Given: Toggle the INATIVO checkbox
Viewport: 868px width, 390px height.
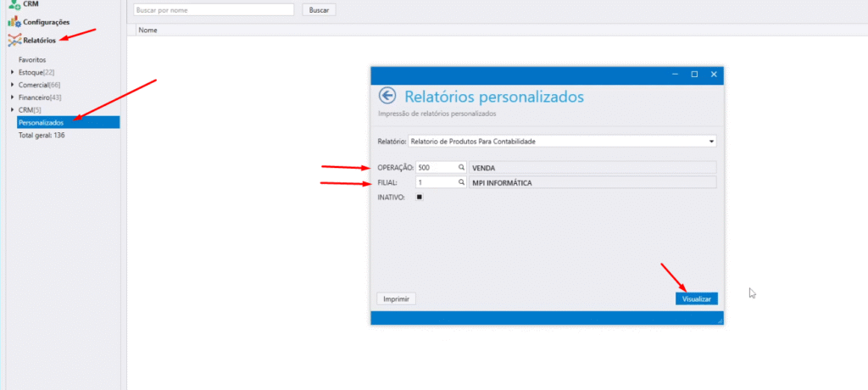Looking at the screenshot, I should [419, 198].
